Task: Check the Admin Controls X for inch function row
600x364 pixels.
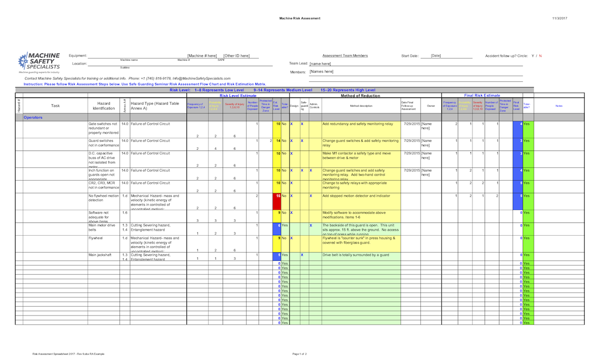Action: coord(311,170)
